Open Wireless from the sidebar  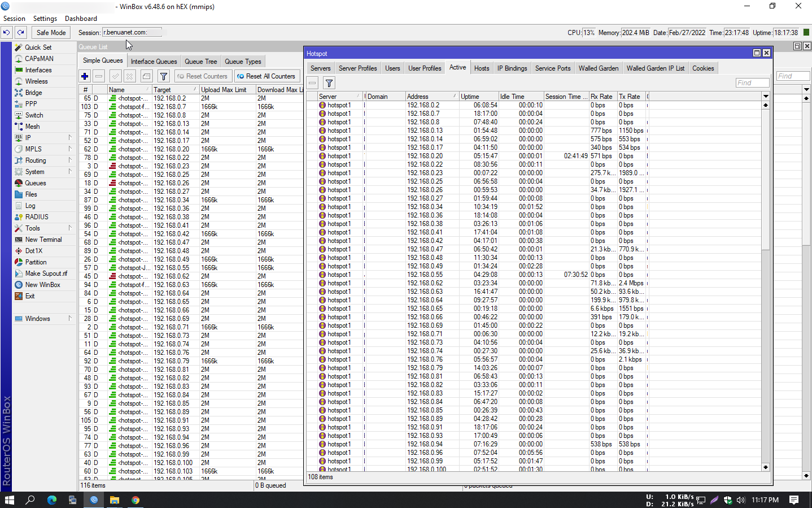[x=36, y=81]
